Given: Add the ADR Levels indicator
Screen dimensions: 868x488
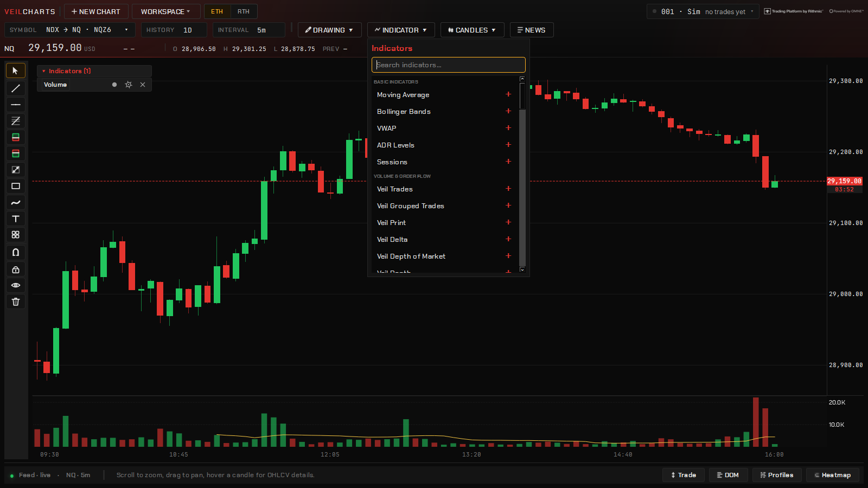Looking at the screenshot, I should 508,145.
